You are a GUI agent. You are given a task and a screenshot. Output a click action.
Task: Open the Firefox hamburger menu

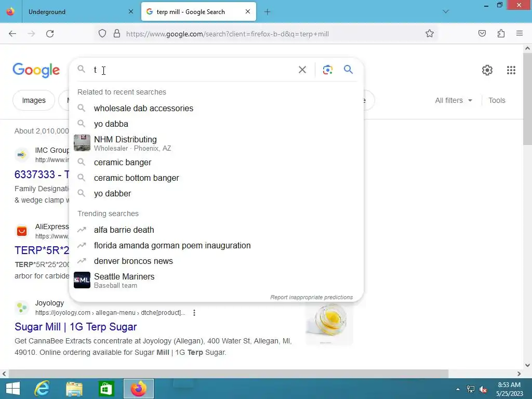tap(520, 33)
